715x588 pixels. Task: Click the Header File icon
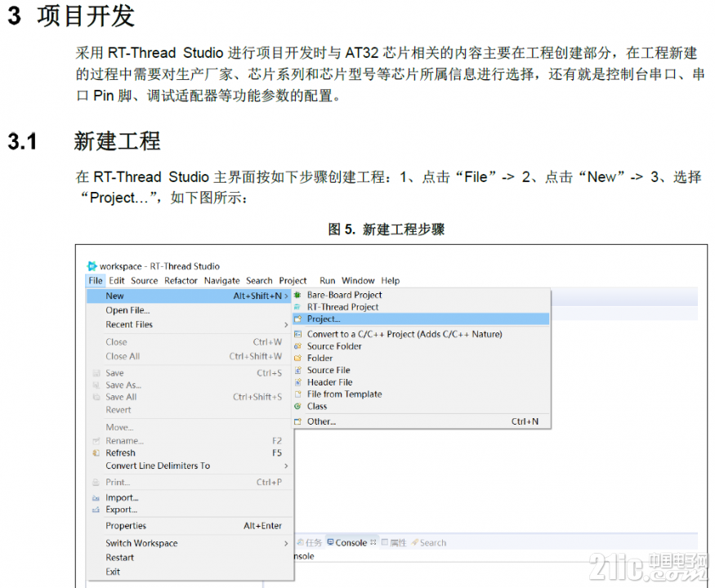(297, 382)
